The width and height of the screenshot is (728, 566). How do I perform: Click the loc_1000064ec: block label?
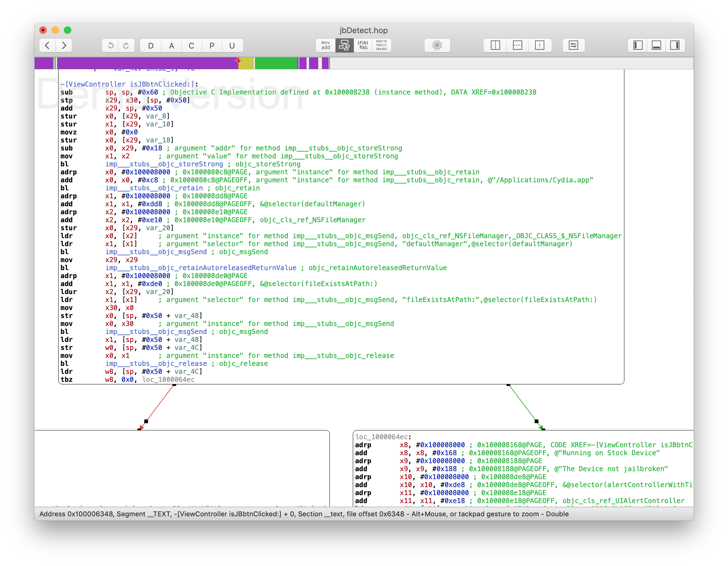[x=383, y=437]
